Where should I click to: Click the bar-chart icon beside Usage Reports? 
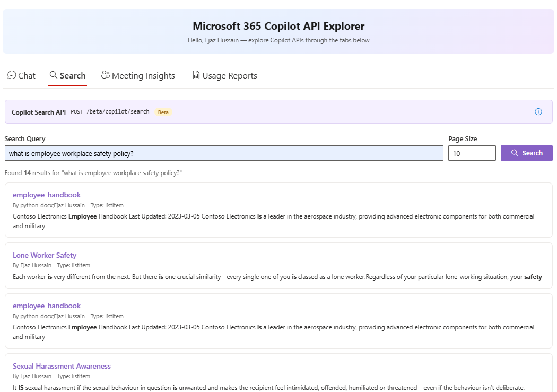195,75
